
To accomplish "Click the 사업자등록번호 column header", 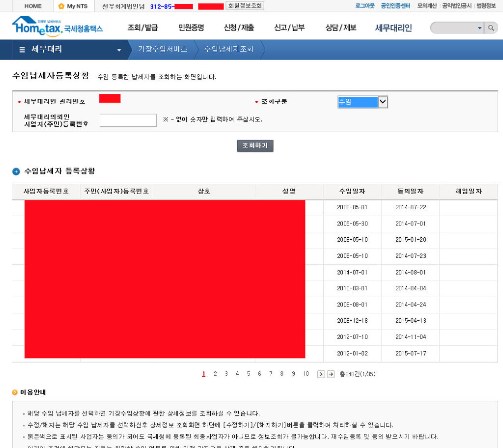I will point(46,191).
